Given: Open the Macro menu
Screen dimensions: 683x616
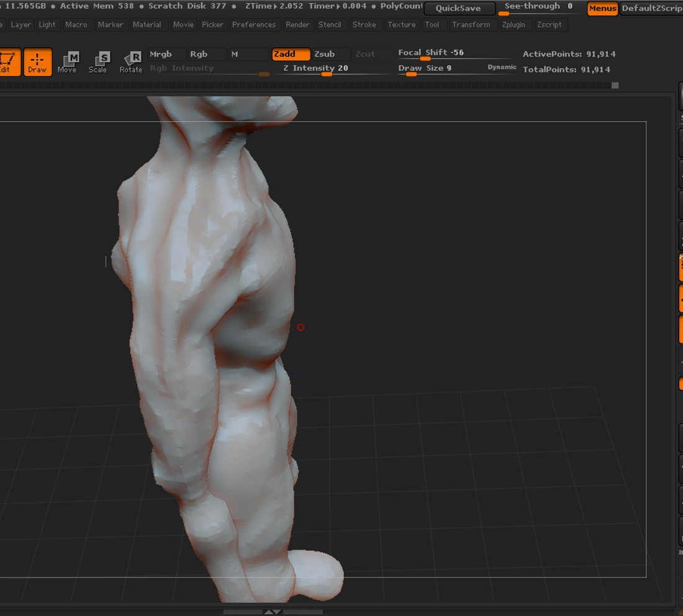Looking at the screenshot, I should 76,25.
